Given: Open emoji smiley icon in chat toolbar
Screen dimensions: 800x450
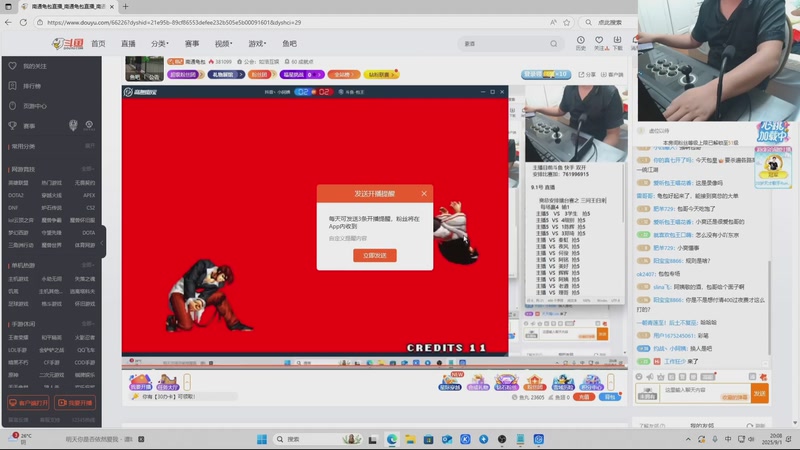Looking at the screenshot, I should pyautogui.click(x=639, y=377).
